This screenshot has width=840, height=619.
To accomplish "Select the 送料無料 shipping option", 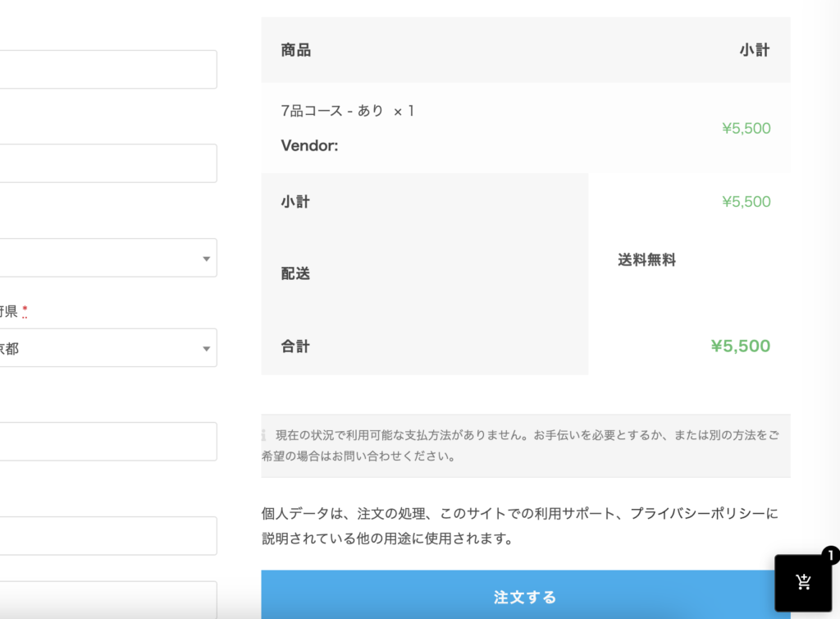I will click(646, 260).
